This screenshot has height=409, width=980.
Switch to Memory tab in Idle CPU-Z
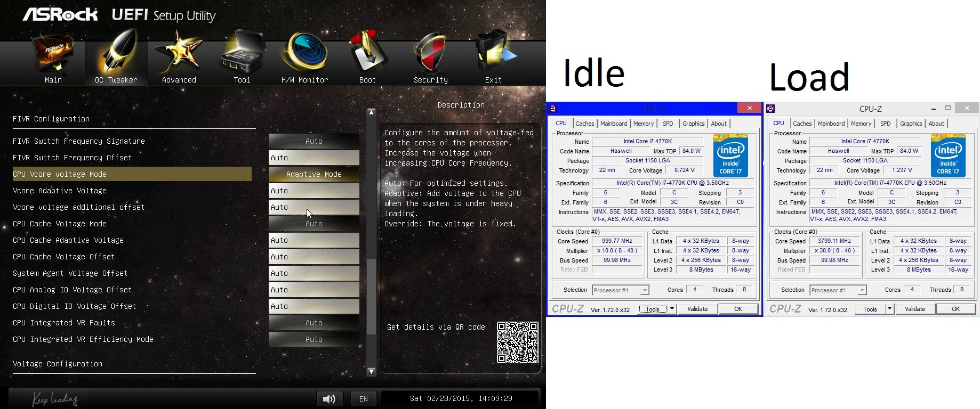tap(644, 124)
